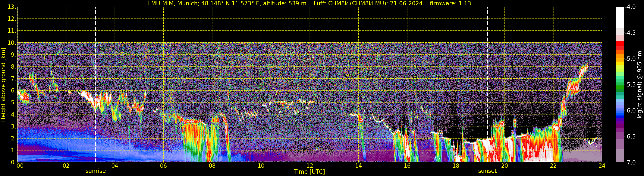Screen dimensions: 644x176
Task: Click the colorbar tick label '-5.5'
Action: click(630, 85)
